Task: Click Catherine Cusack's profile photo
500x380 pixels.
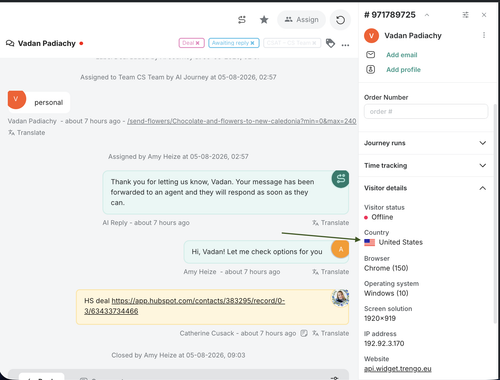Action: click(340, 298)
